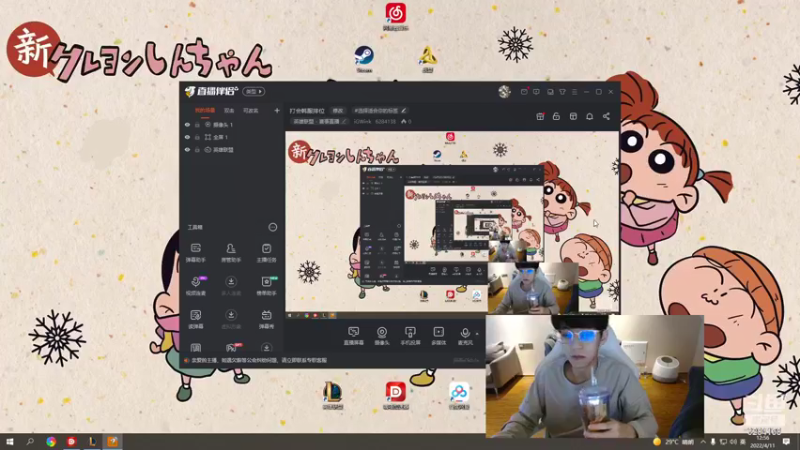Open the screen orientation pill beside logo
800x450 pixels.
click(x=254, y=91)
